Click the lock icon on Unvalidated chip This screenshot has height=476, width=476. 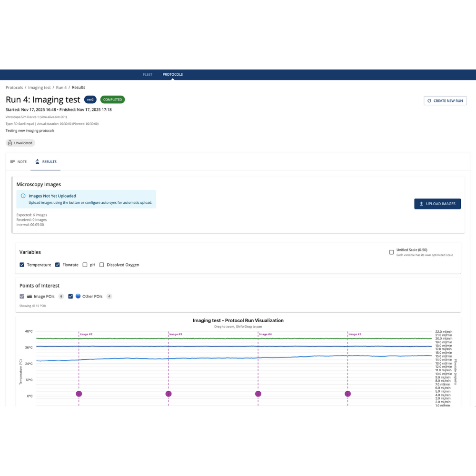(x=10, y=143)
